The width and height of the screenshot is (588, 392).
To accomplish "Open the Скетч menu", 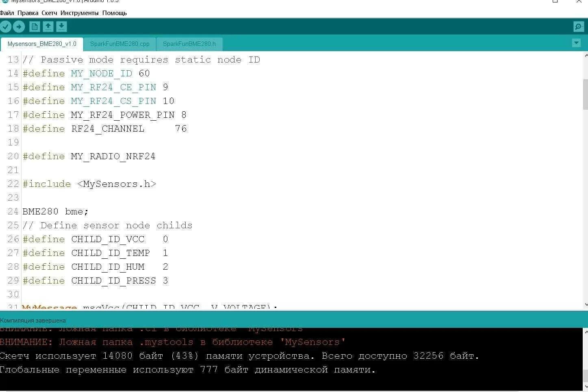I will point(49,13).
